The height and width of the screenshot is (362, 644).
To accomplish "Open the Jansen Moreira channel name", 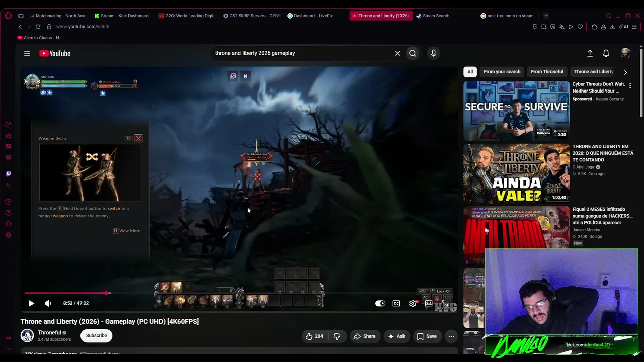I will (x=586, y=230).
